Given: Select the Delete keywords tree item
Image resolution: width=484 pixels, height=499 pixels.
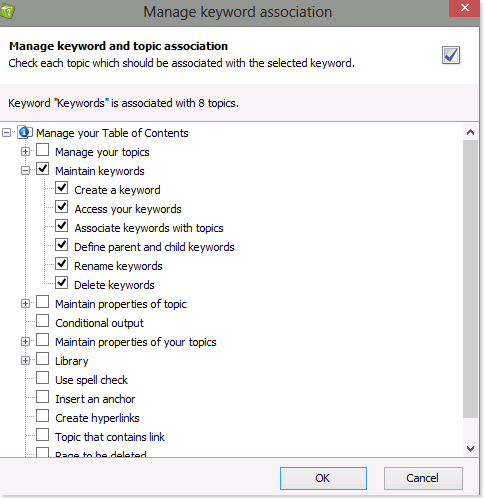Looking at the screenshot, I should (114, 285).
